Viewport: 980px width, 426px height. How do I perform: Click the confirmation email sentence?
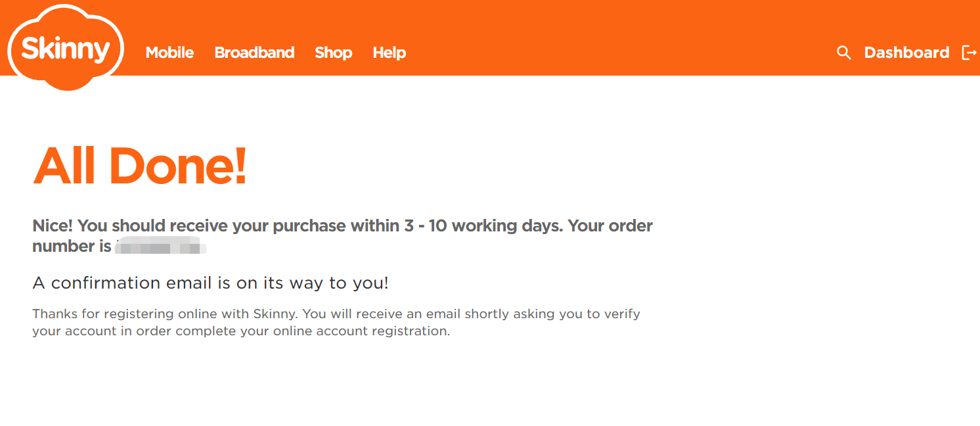click(x=210, y=283)
